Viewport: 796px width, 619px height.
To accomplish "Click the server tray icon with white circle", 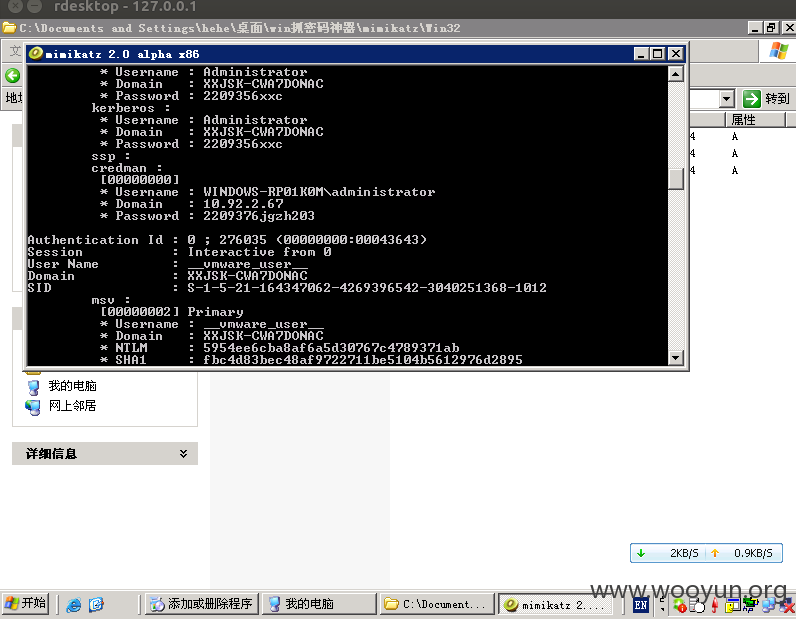I will (x=698, y=605).
